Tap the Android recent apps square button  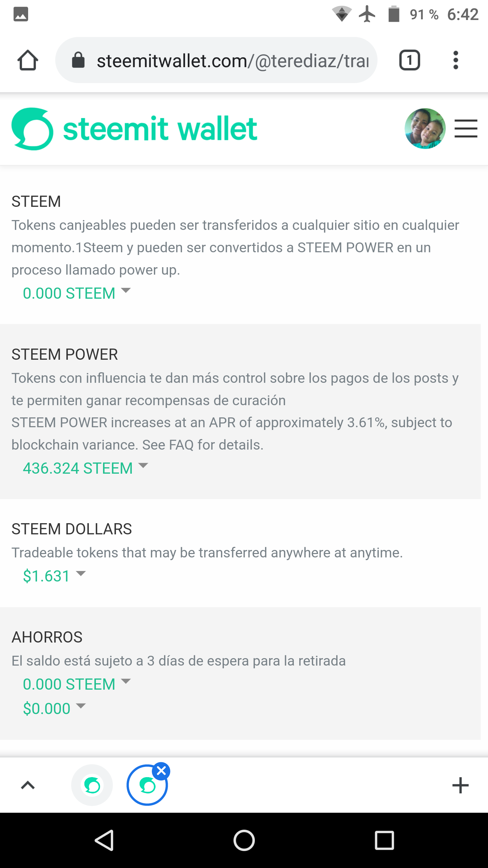click(x=384, y=840)
